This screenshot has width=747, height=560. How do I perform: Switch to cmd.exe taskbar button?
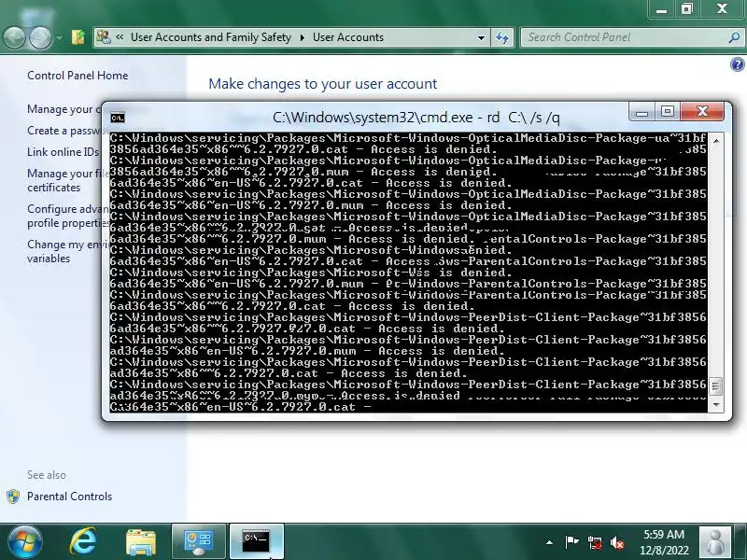(257, 542)
